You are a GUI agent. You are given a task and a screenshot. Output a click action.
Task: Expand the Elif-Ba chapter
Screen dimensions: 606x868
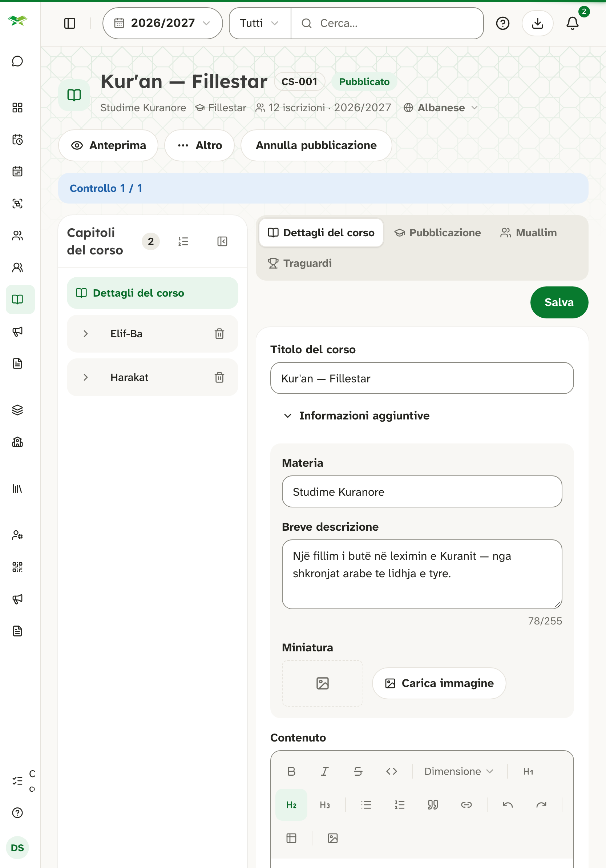click(x=86, y=334)
